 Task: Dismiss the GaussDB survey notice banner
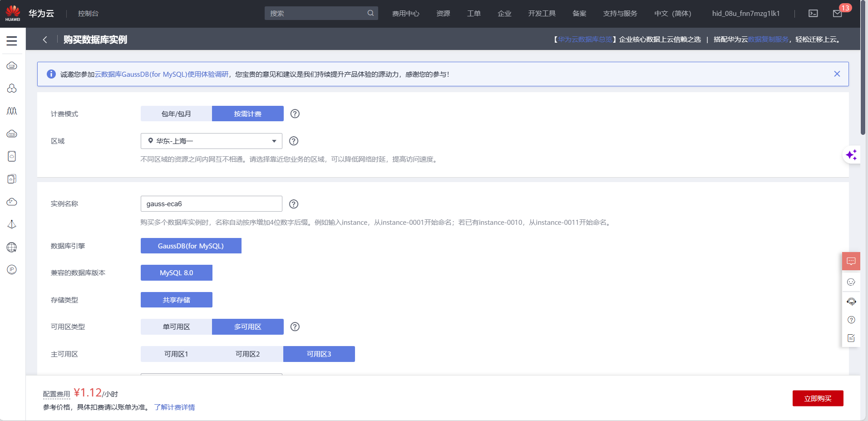(837, 74)
